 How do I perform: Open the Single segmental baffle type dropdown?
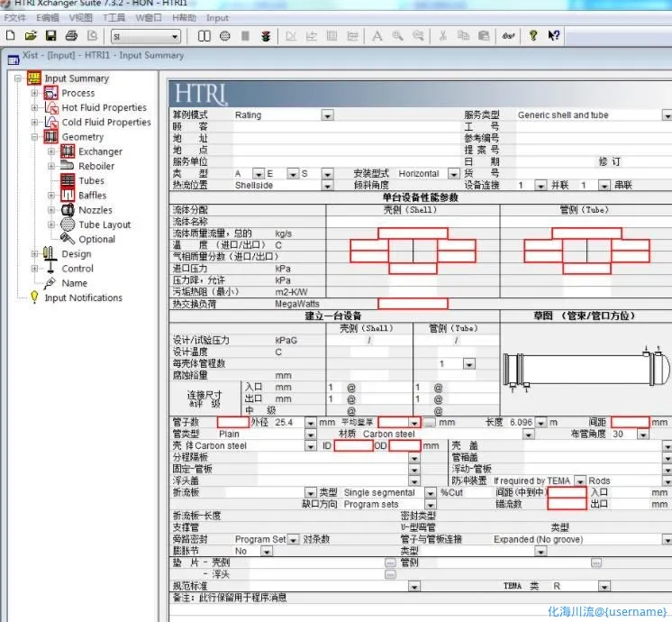[x=431, y=492]
